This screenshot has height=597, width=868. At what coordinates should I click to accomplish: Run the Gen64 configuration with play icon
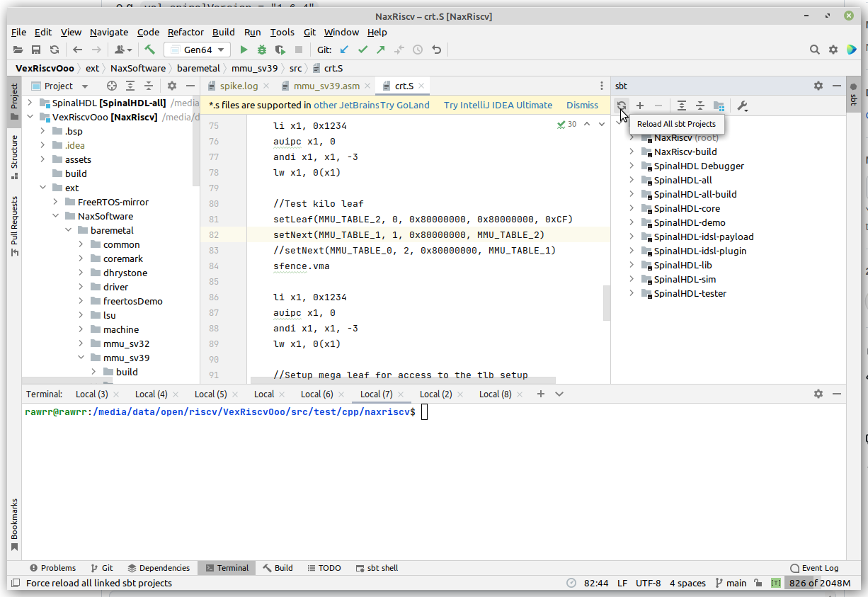coord(244,50)
